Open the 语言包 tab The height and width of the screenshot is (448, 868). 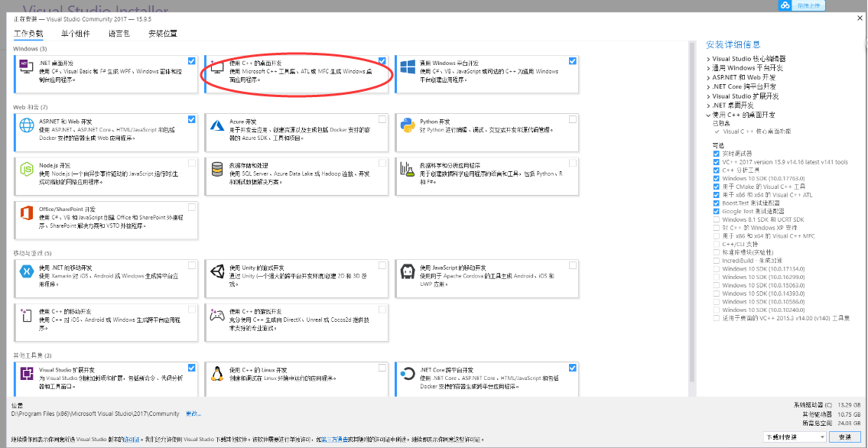[119, 34]
